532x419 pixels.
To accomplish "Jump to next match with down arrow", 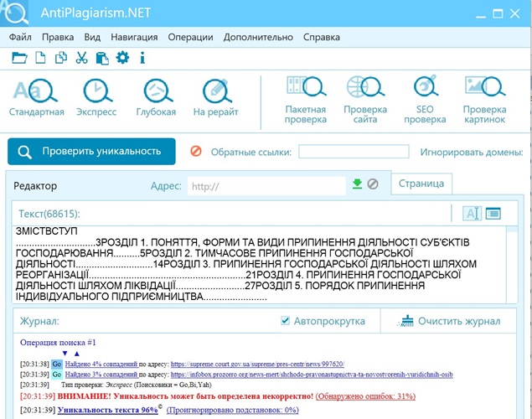I will 65,354.
